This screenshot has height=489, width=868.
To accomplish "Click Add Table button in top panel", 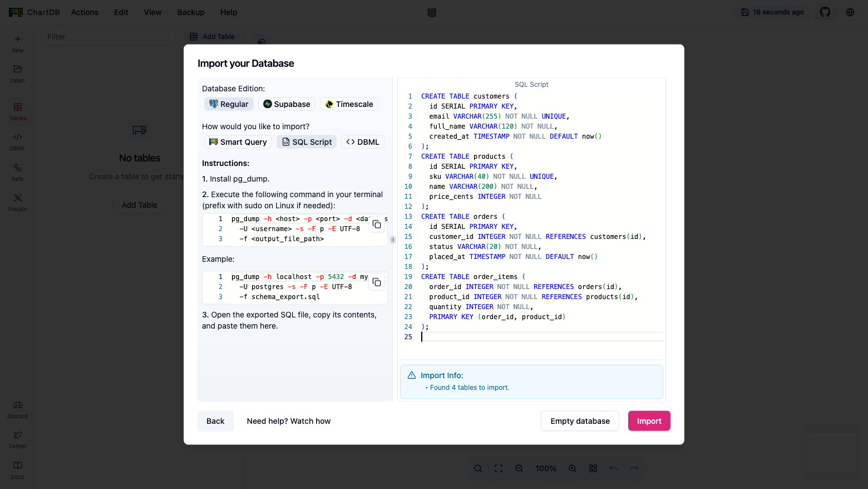I will pyautogui.click(x=212, y=37).
